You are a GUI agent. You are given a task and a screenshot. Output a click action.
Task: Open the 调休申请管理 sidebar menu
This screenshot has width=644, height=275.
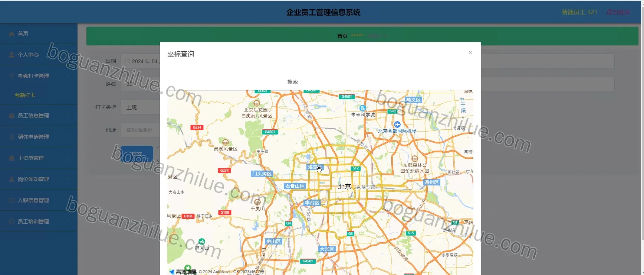point(39,137)
